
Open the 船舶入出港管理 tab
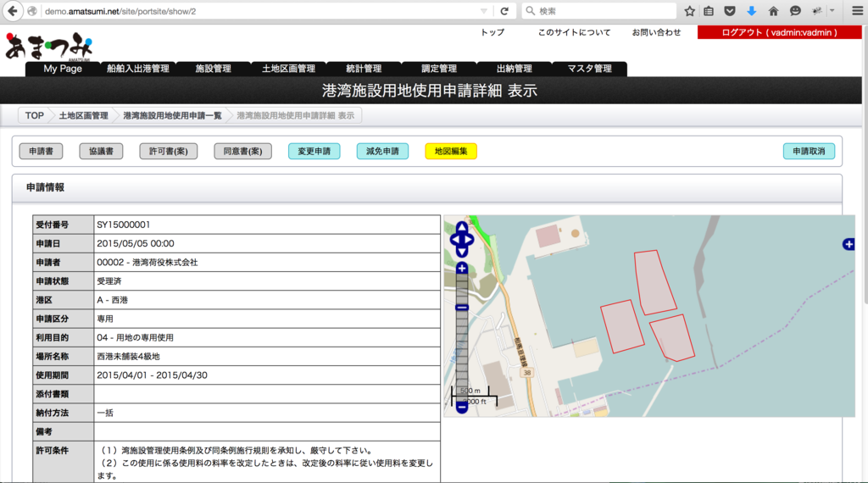coord(138,69)
